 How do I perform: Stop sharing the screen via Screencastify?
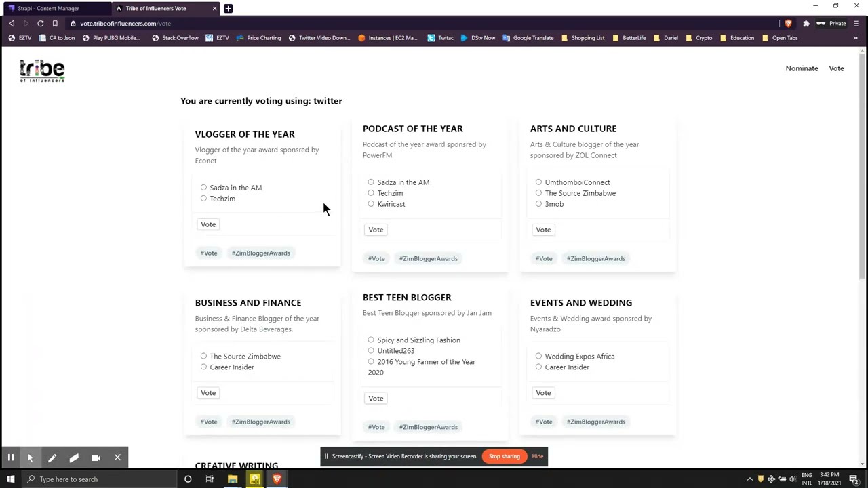click(x=505, y=456)
